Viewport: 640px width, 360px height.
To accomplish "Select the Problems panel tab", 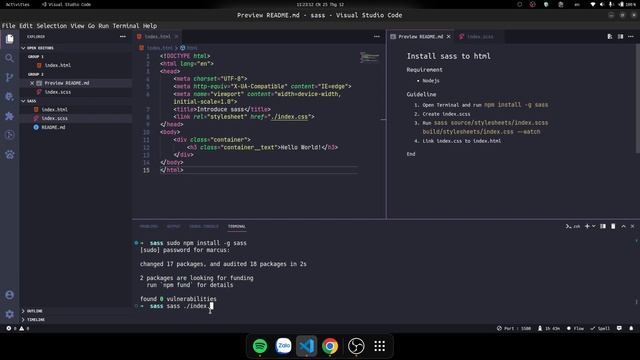I will [x=148, y=226].
